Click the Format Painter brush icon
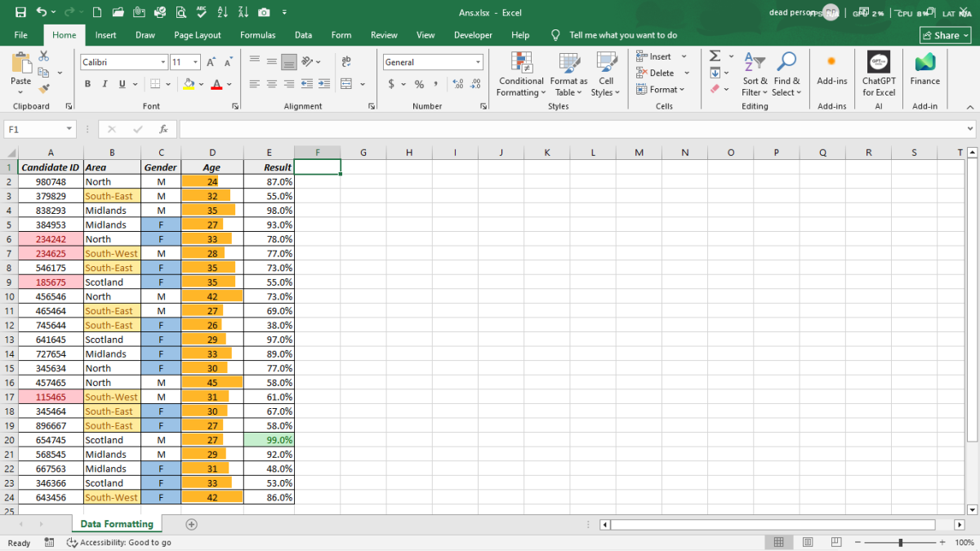 click(44, 88)
